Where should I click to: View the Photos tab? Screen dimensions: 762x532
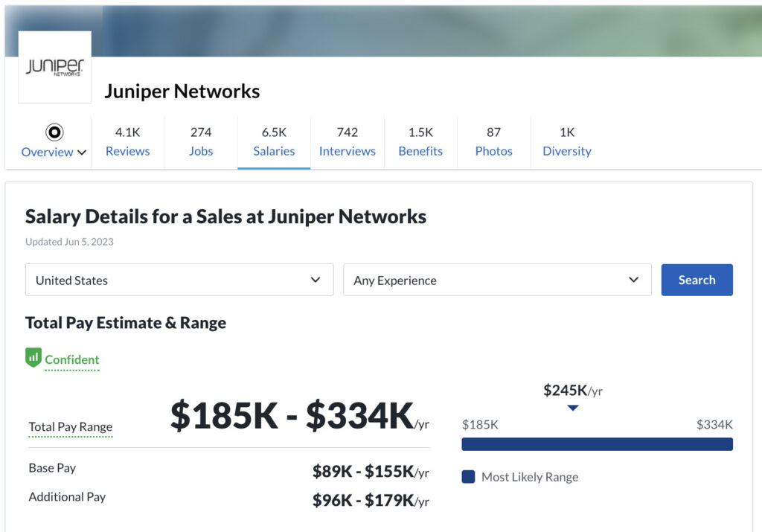[x=494, y=142]
